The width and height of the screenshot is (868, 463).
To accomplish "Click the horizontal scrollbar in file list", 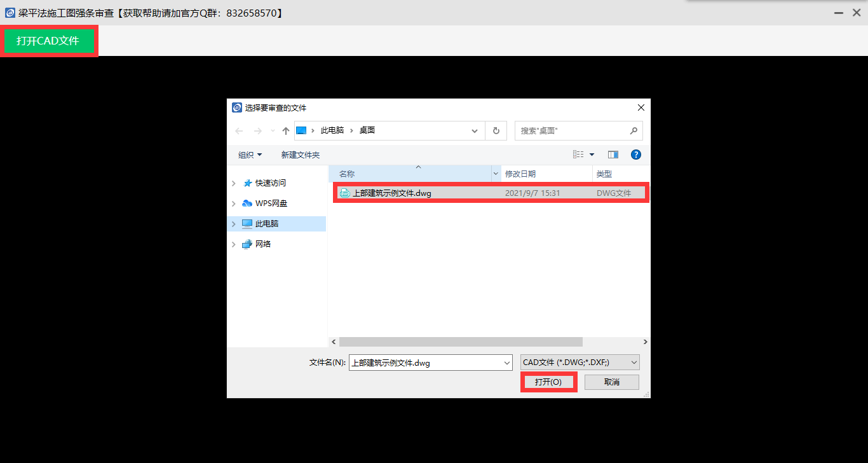I will point(461,342).
